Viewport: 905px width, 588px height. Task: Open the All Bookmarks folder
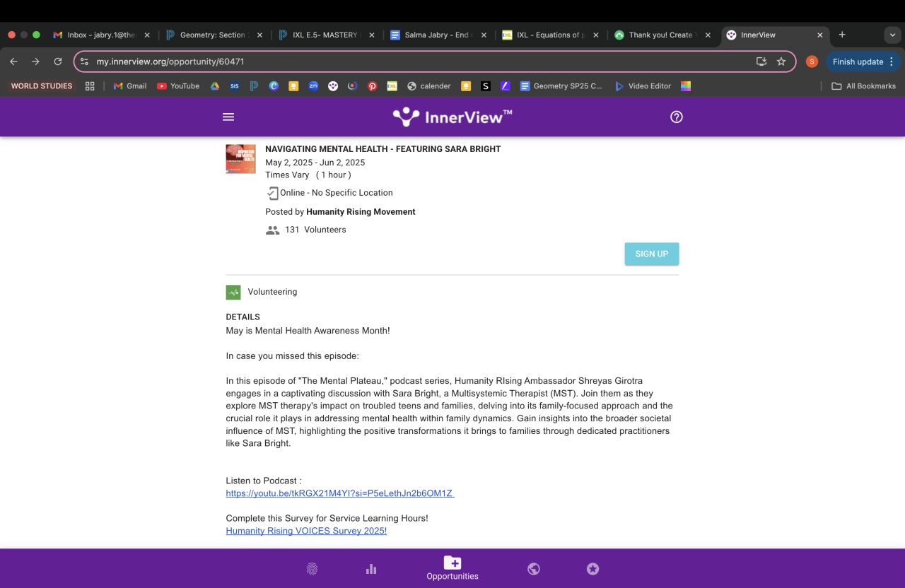click(863, 86)
